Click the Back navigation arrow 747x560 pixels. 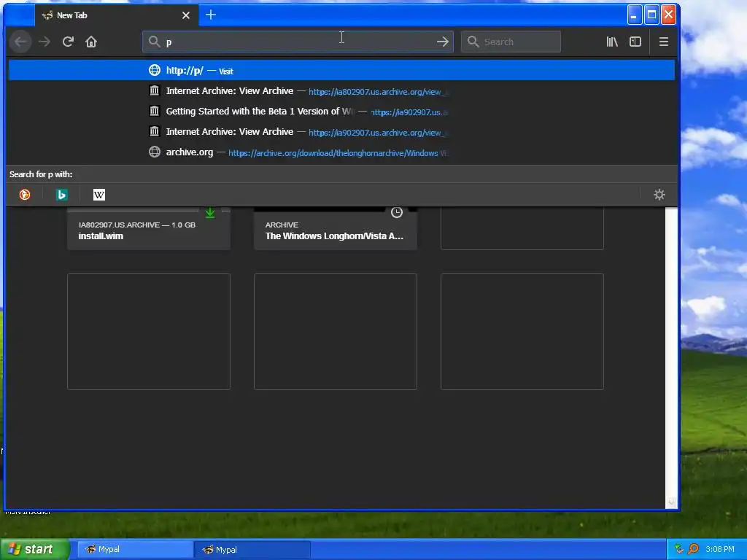[x=20, y=42]
